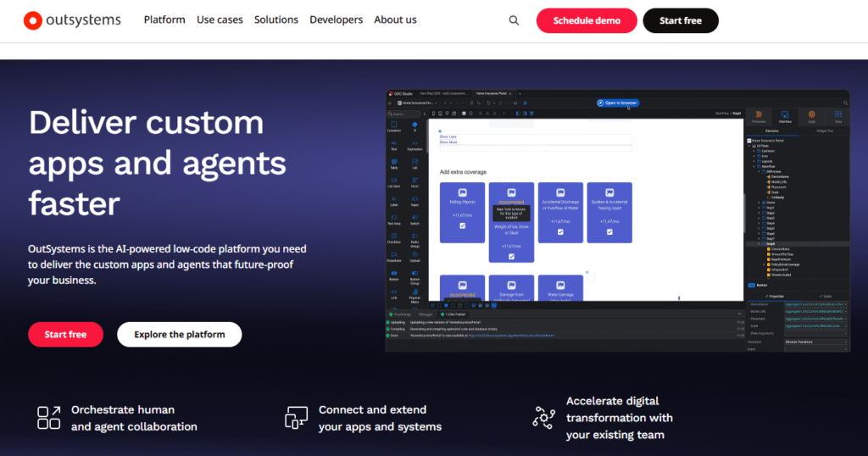This screenshot has height=456, width=868.
Task: Click the ODC Studio widget search field
Action: pos(403,114)
